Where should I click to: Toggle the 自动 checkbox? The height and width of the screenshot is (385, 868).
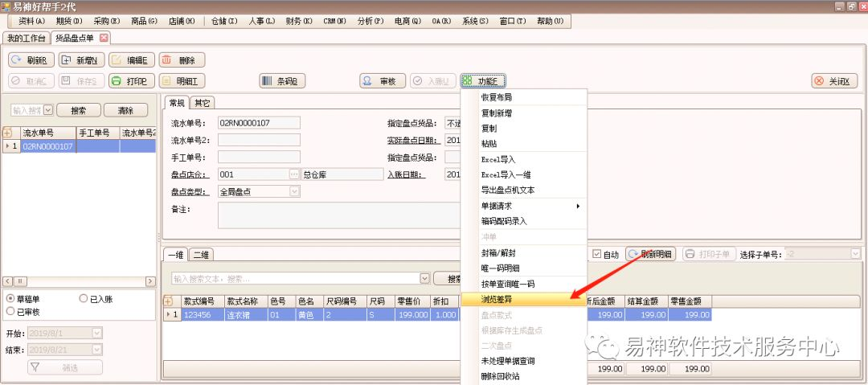coord(596,254)
